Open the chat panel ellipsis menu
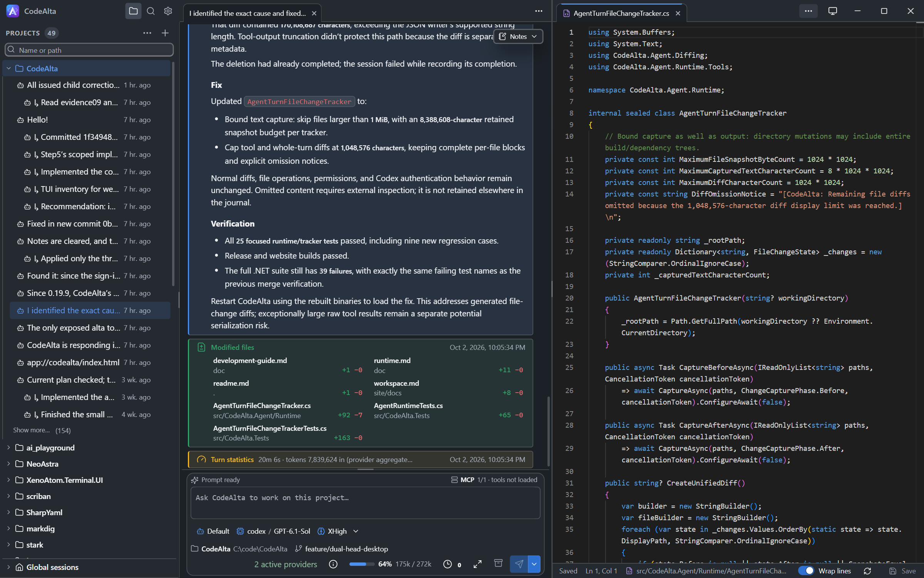The image size is (924, 578). coord(539,11)
